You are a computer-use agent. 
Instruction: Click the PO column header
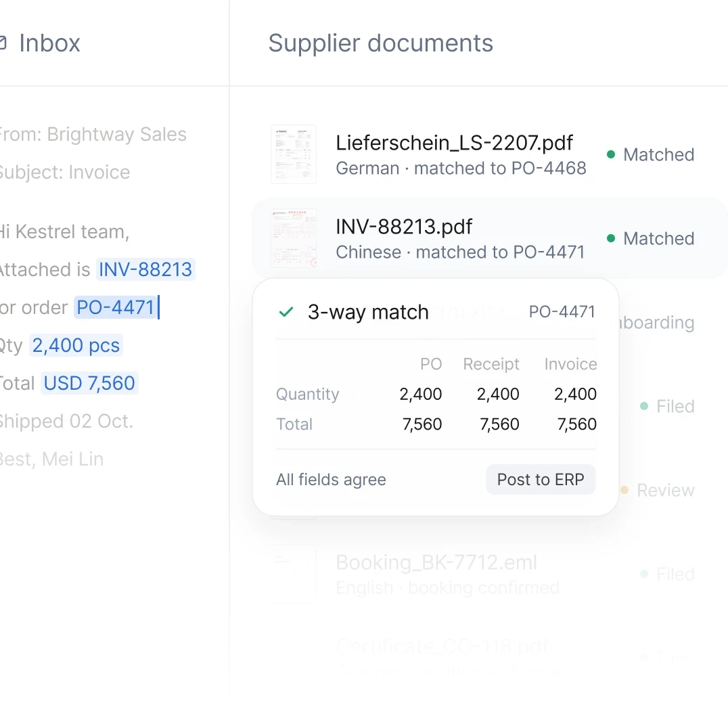coord(431,364)
